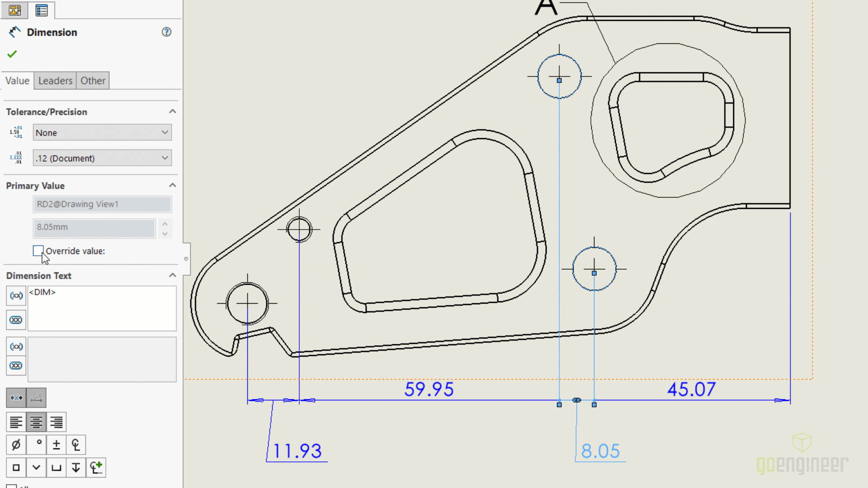Switch to the Leaders tab

55,80
